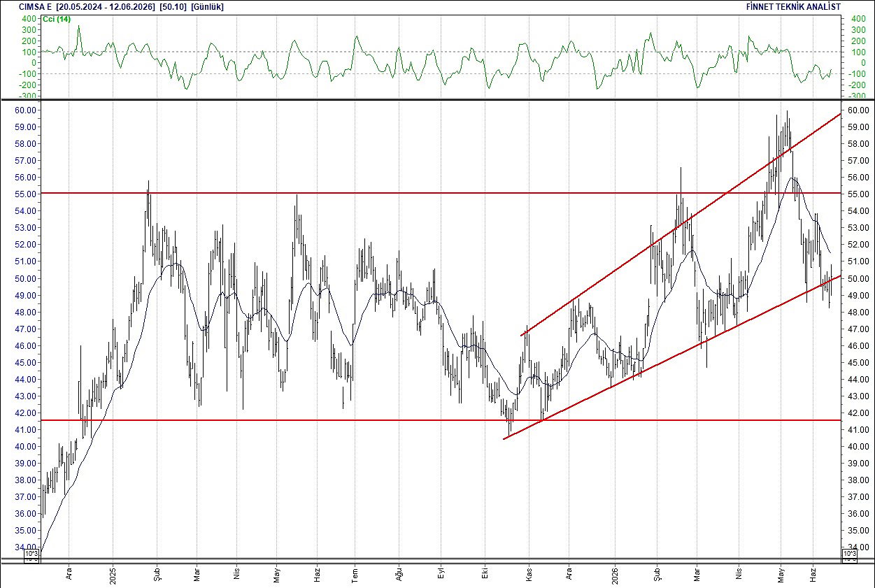Click the Eki month label on time axis
Viewport: 875px width, 588px height.
[x=485, y=573]
